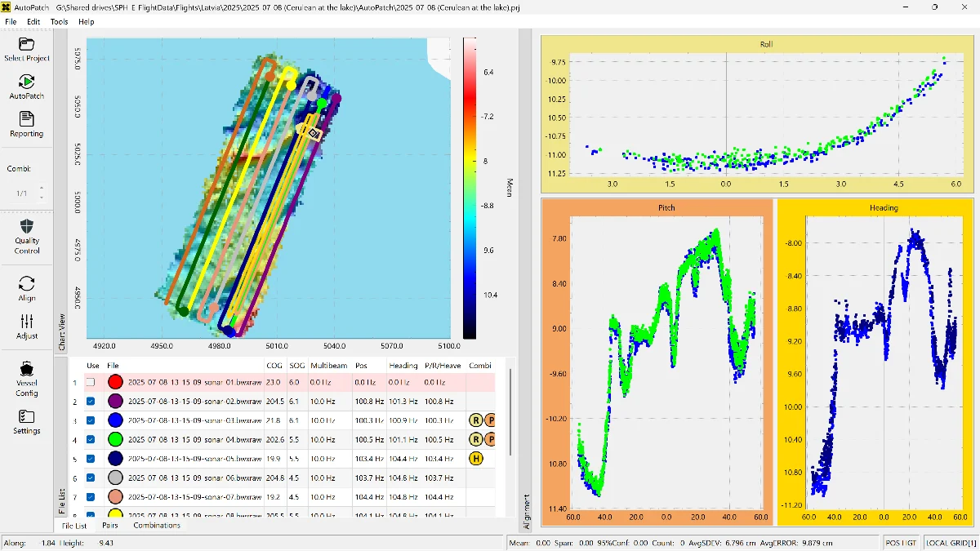The height and width of the screenshot is (551, 980).
Task: Open the Edit menu
Action: (x=33, y=22)
